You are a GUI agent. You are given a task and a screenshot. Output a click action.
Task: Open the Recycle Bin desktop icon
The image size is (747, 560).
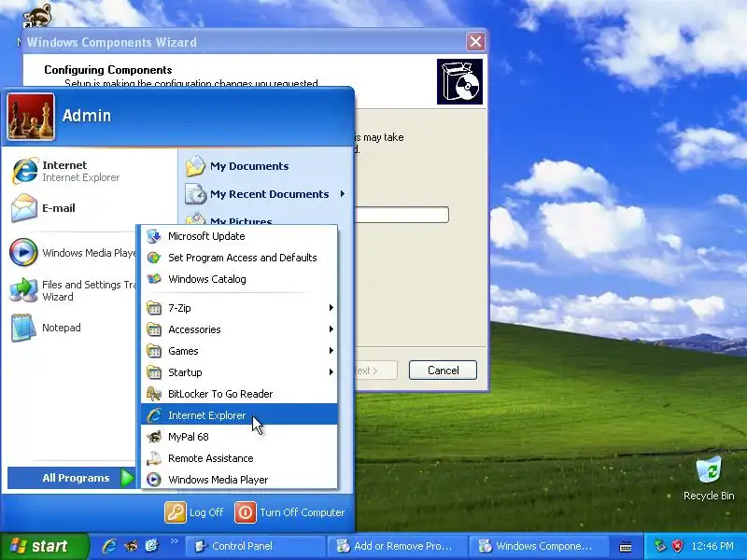tap(709, 479)
